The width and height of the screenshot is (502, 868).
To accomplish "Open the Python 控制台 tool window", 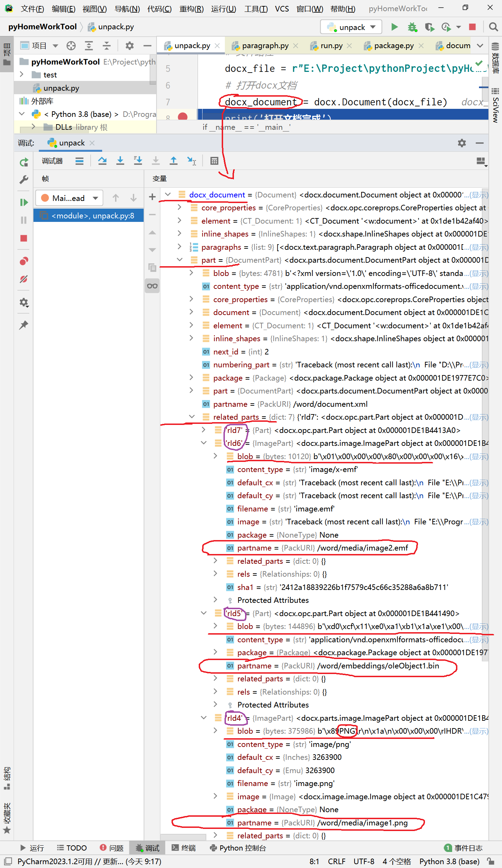I will click(238, 848).
